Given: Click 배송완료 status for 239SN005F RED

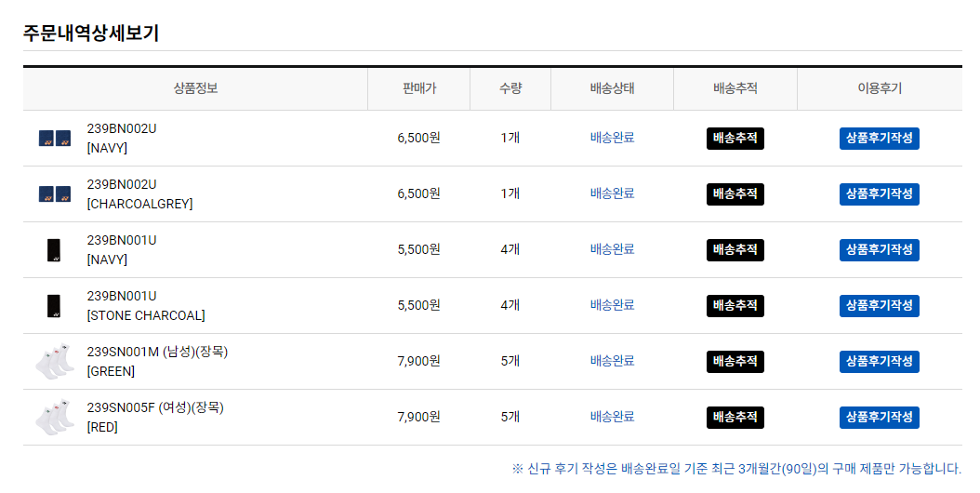Looking at the screenshot, I should (613, 416).
